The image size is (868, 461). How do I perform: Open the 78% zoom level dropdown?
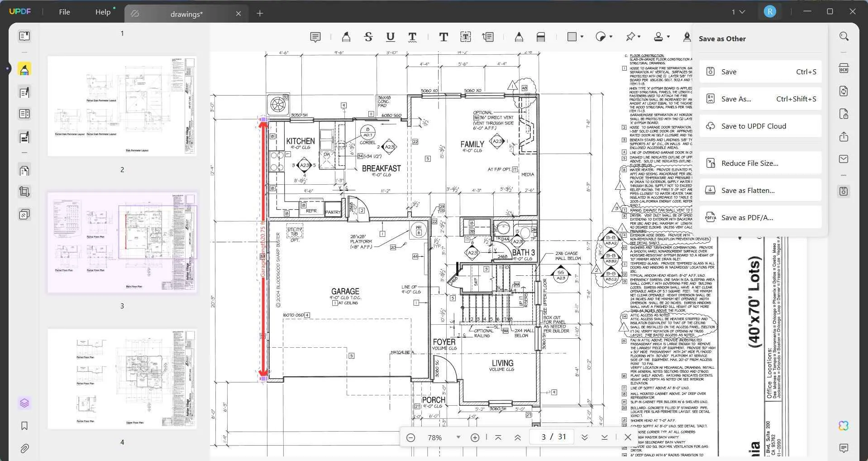[x=458, y=437]
